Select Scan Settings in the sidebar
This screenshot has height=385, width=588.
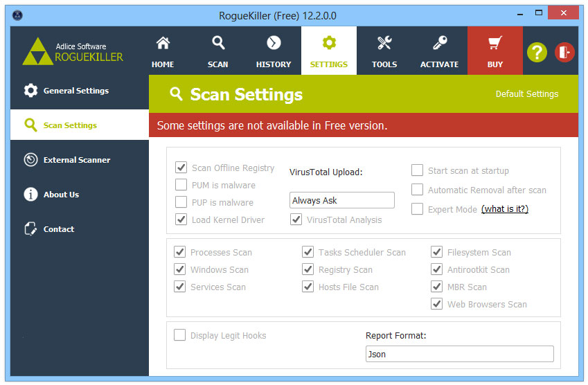[x=80, y=125]
